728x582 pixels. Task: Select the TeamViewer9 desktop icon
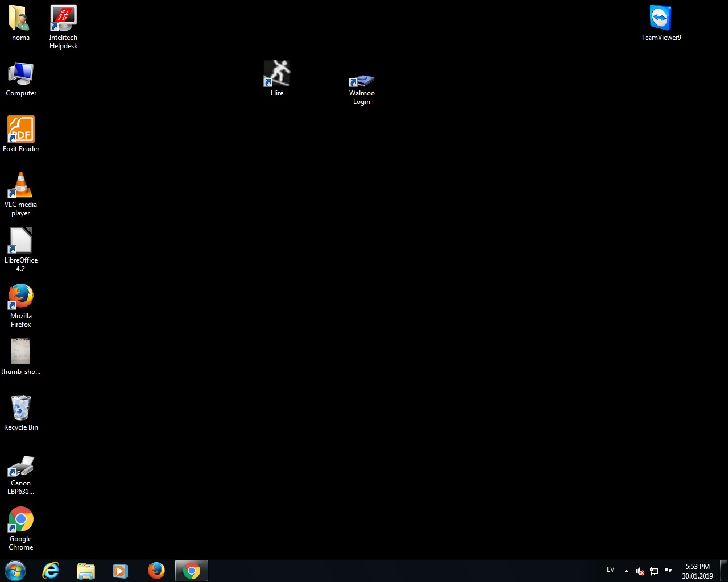tap(661, 23)
